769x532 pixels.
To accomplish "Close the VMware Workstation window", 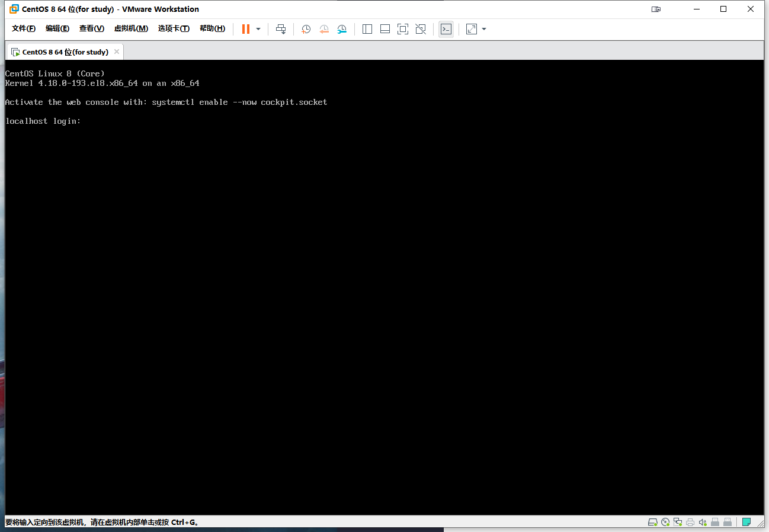I will click(x=751, y=9).
